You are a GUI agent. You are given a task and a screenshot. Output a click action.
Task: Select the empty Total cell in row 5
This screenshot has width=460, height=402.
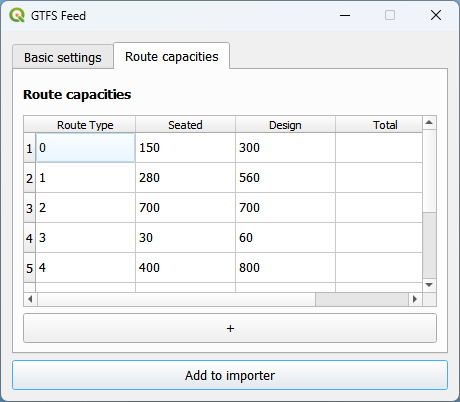pyautogui.click(x=379, y=268)
